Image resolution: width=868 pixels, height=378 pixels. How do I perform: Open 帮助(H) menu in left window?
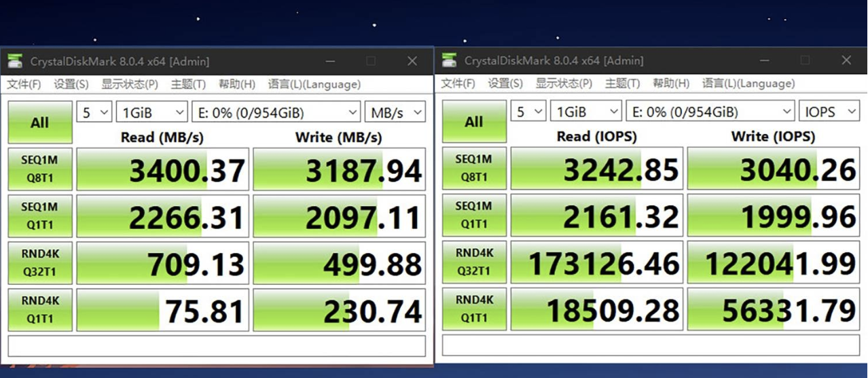click(x=237, y=84)
